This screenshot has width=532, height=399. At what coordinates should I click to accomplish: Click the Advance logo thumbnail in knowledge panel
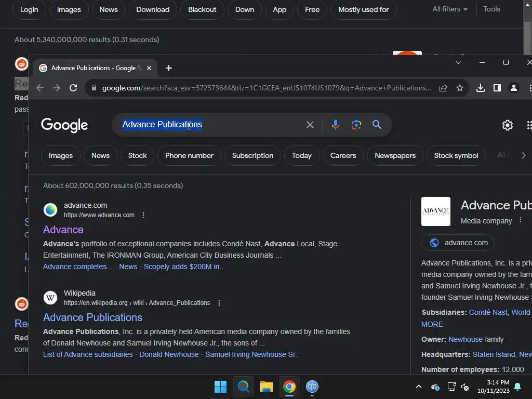tap(436, 211)
